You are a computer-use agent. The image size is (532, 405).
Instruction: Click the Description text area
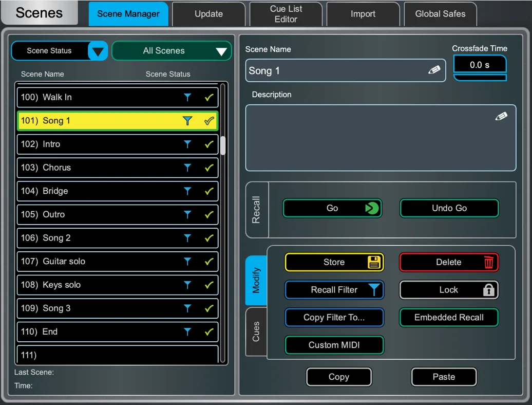(x=381, y=138)
